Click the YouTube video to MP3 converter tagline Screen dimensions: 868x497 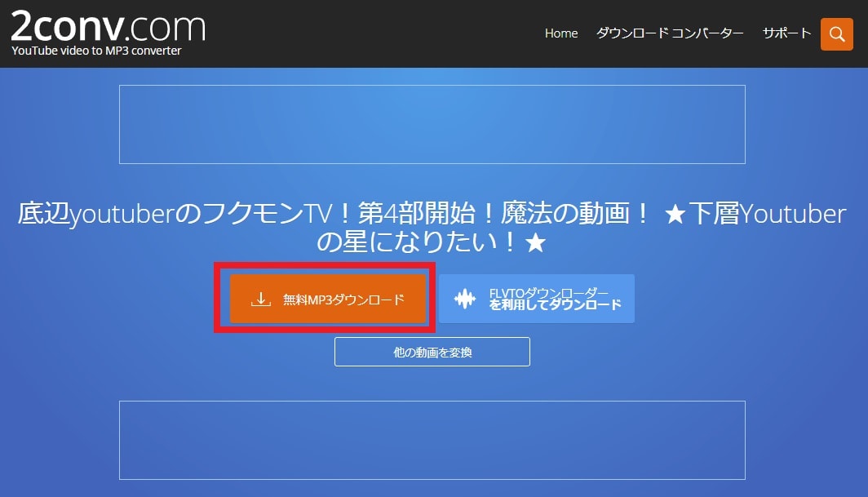click(x=96, y=51)
